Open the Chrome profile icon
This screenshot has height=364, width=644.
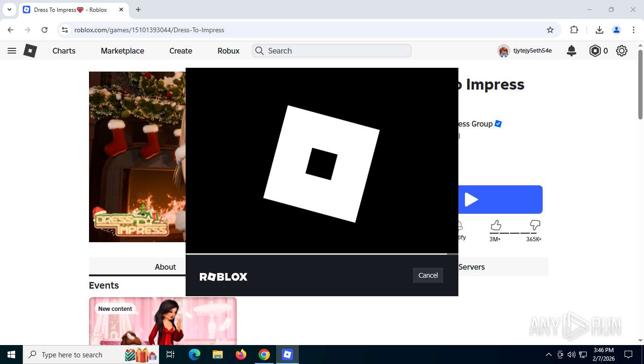(x=617, y=30)
